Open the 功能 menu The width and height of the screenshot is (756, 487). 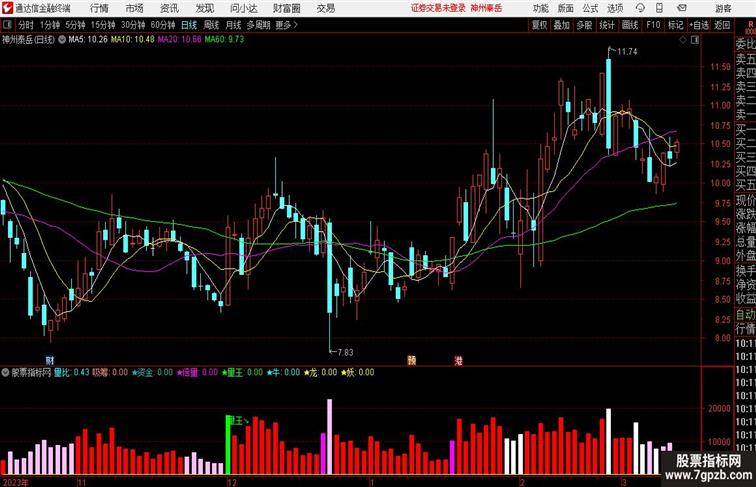point(540,8)
